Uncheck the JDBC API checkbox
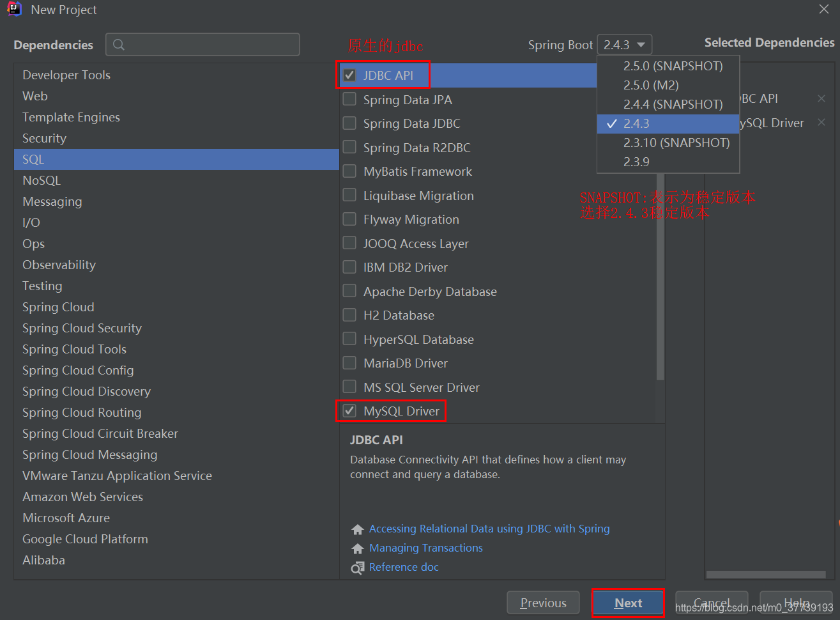The height and width of the screenshot is (620, 840). tap(349, 75)
